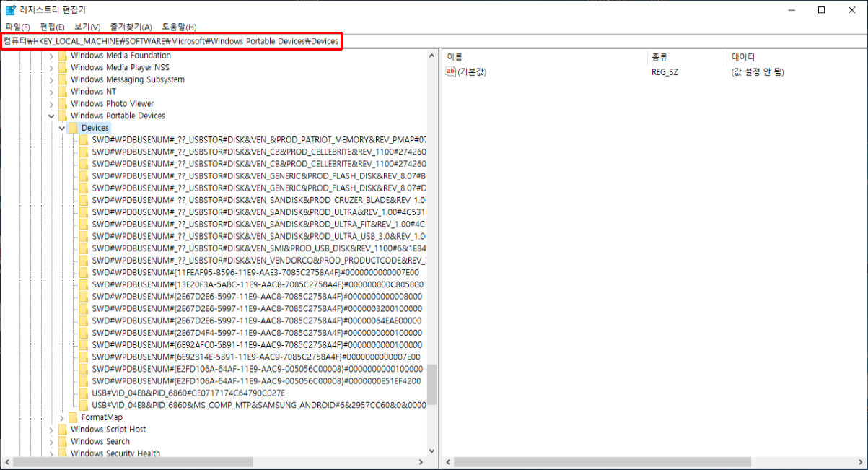Select the FormatMap folder icon
Image resolution: width=868 pixels, height=470 pixels.
(x=73, y=417)
